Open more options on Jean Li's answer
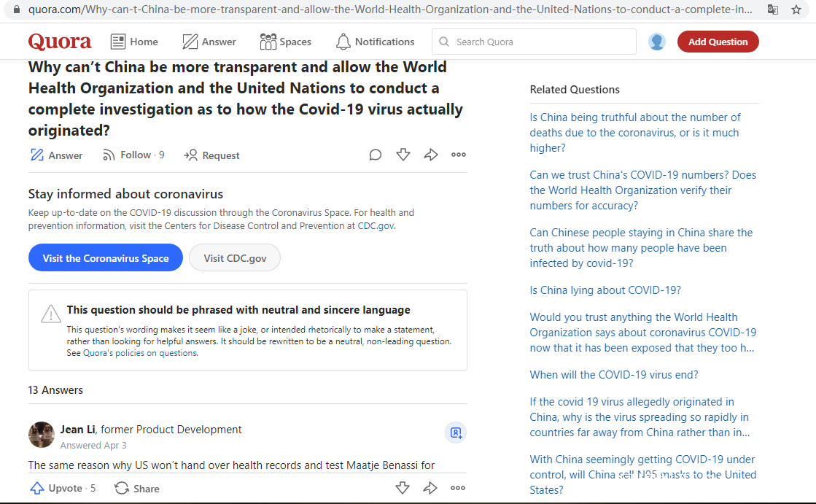Screen dimensions: 816x504 point(458,488)
